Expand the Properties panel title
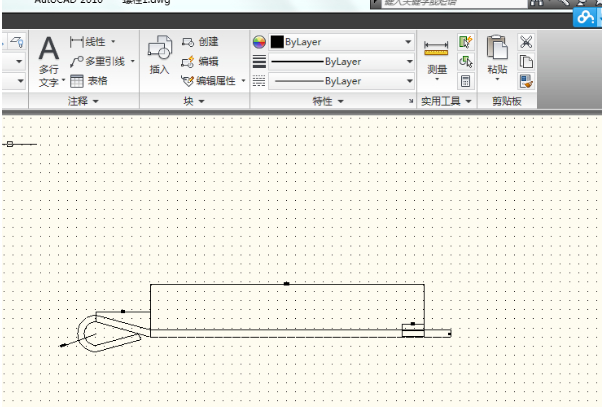 (327, 101)
